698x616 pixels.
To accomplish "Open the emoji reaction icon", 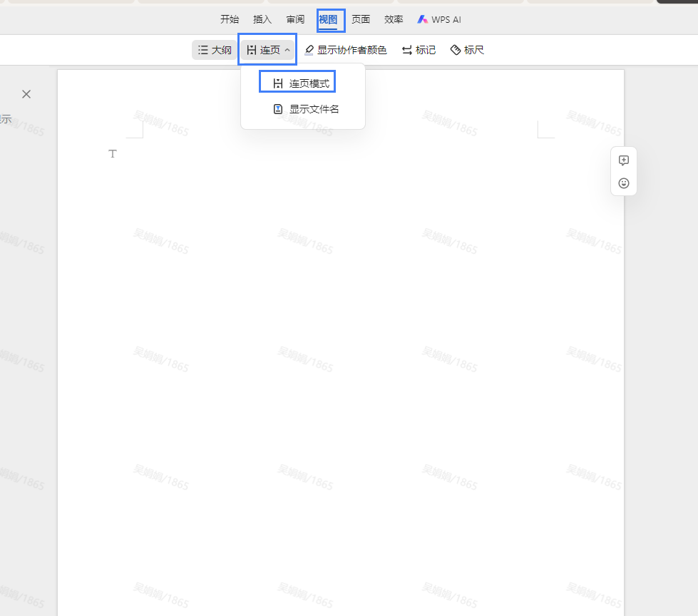I will pyautogui.click(x=624, y=183).
